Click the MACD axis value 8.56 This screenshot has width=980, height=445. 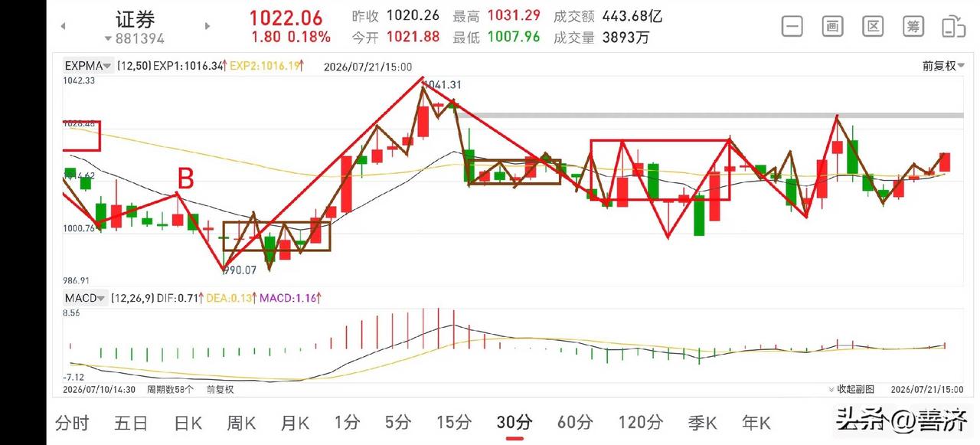pos(72,313)
